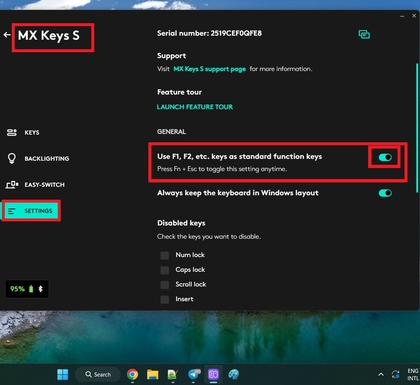Check the Insert disable box

point(165,299)
